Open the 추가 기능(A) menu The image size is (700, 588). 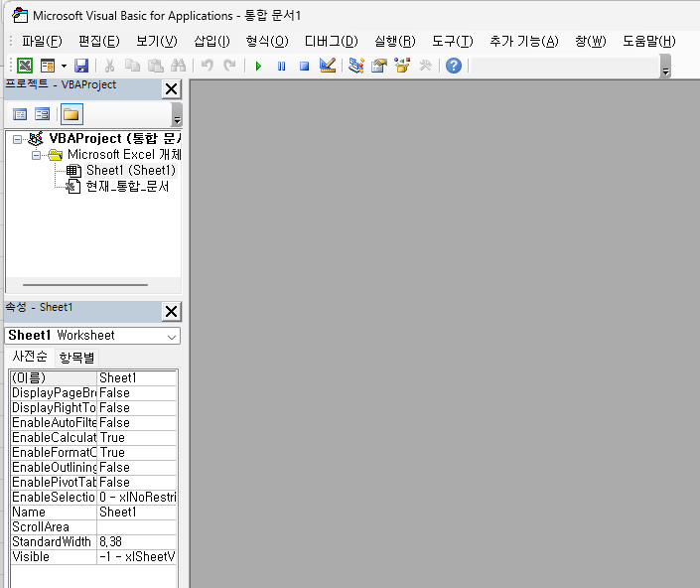coord(523,41)
